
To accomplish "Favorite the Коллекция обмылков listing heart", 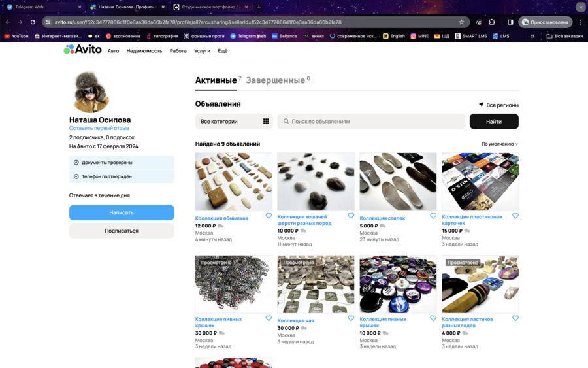I will coord(269,216).
